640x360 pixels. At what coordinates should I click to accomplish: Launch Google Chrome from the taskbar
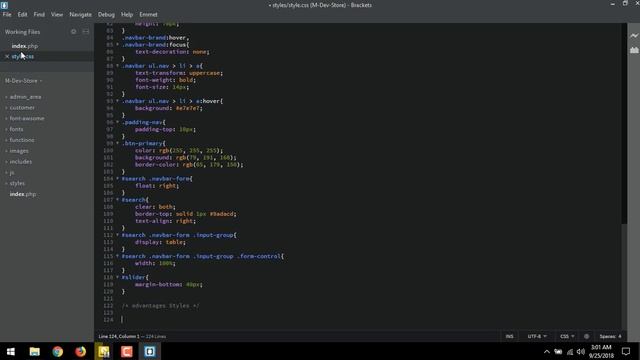58,351
